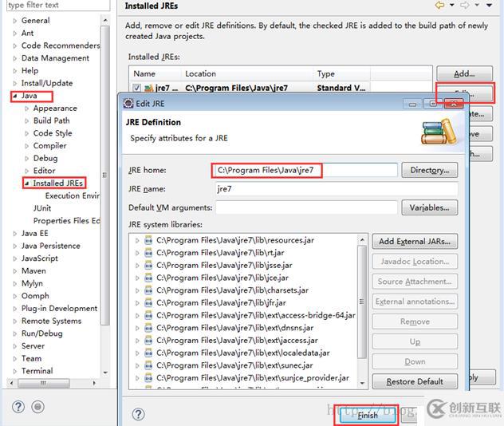Select the Remote Systems tree item
Screen dimensions: 504x426
coord(51,321)
